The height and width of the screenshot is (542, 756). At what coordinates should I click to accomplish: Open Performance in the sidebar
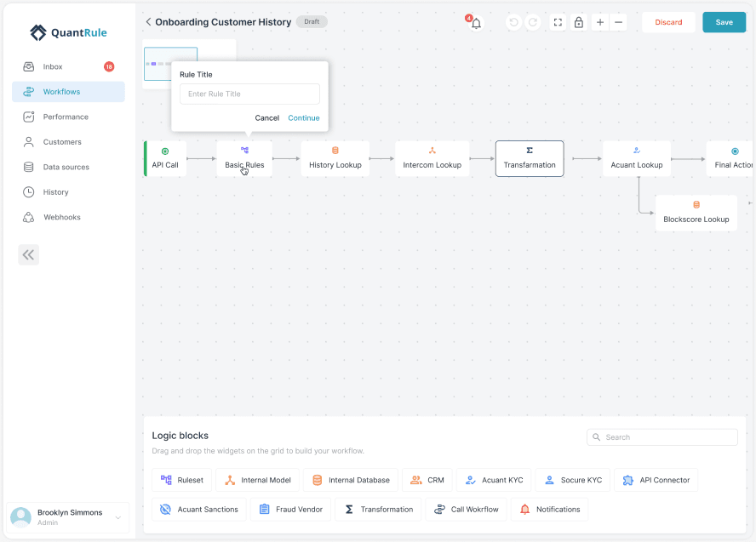(68, 117)
